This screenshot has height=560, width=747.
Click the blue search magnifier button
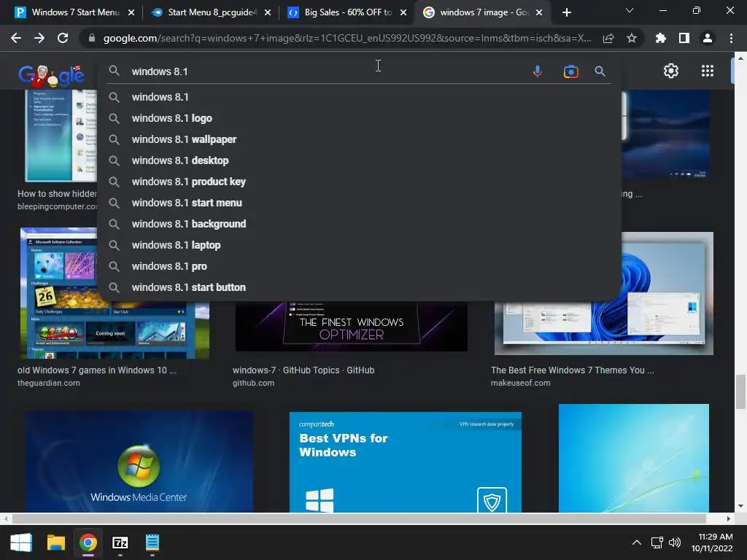coord(600,71)
